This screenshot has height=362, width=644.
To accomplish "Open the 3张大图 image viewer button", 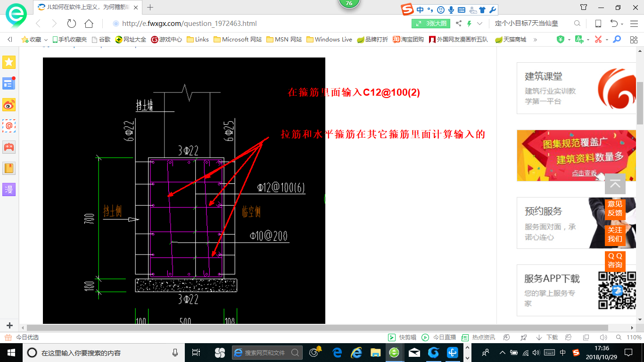I will coord(431,24).
